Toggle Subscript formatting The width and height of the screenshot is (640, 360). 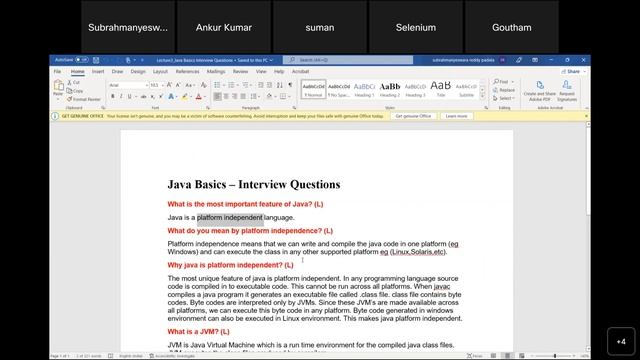pyautogui.click(x=152, y=96)
